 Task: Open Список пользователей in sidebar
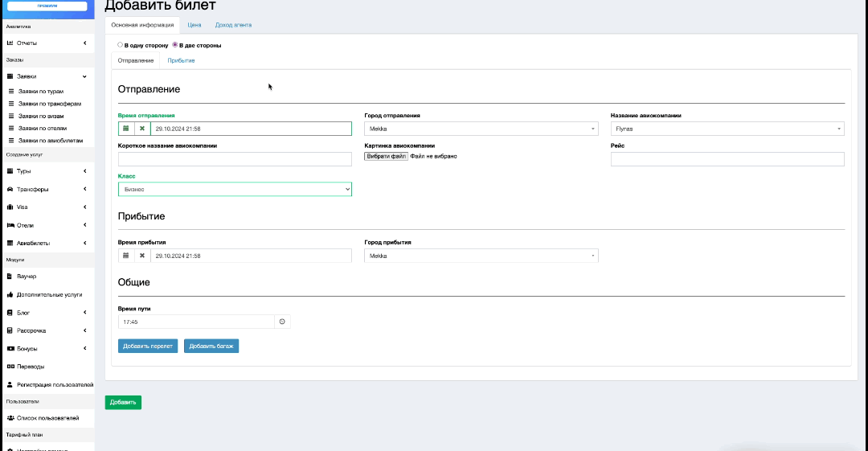(48, 418)
